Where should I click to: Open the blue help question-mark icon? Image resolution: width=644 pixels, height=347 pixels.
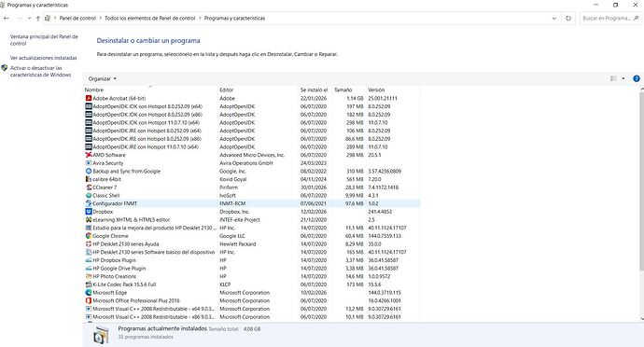637,78
